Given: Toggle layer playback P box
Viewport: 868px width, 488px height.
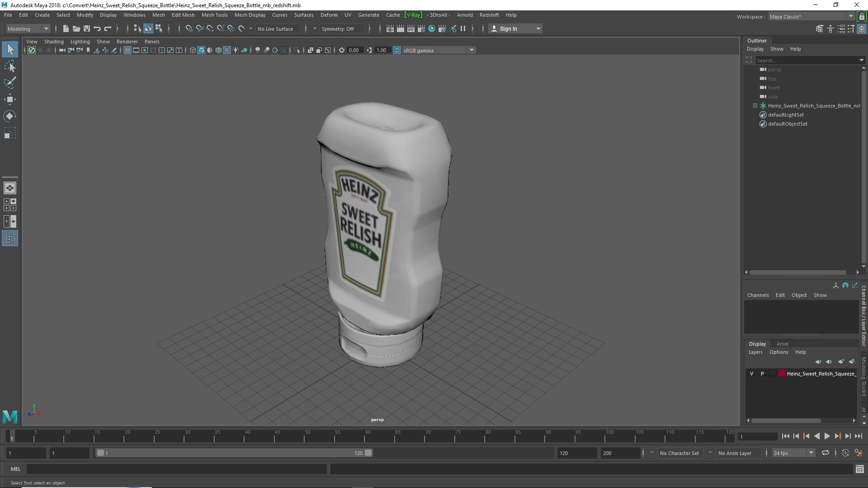Looking at the screenshot, I should click(762, 374).
